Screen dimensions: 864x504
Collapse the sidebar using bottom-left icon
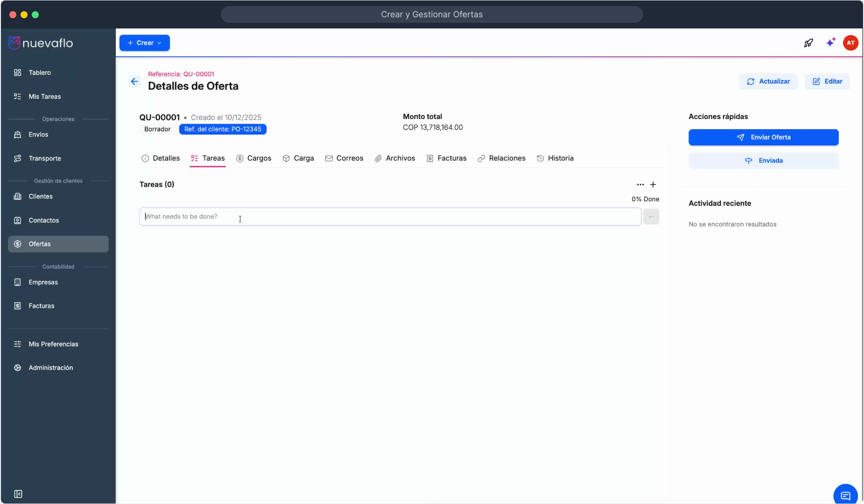(x=18, y=494)
